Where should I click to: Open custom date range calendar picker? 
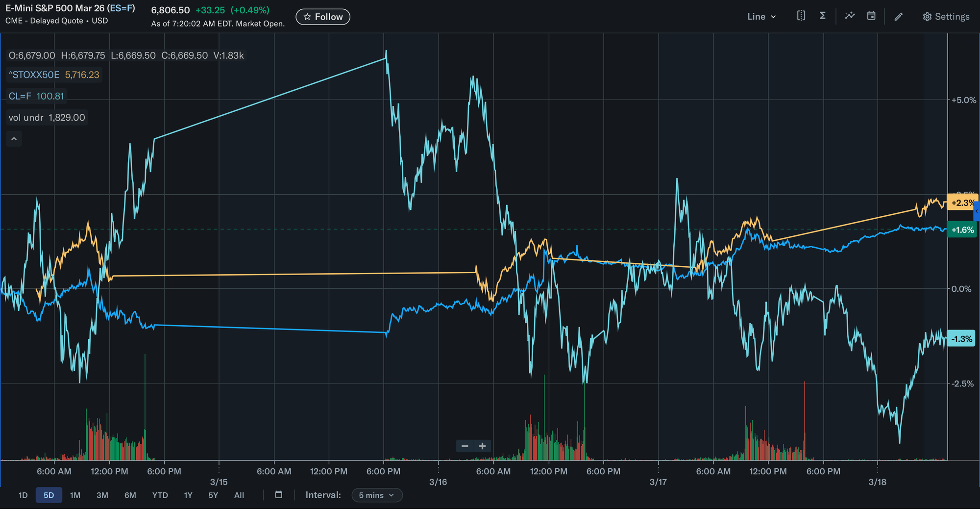click(278, 495)
